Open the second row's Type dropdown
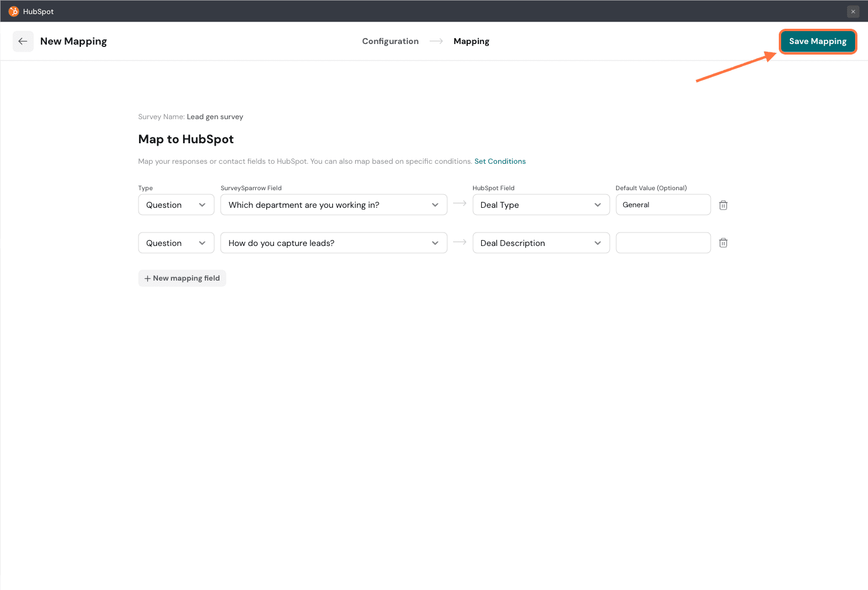Viewport: 868px width, 590px height. (x=176, y=243)
